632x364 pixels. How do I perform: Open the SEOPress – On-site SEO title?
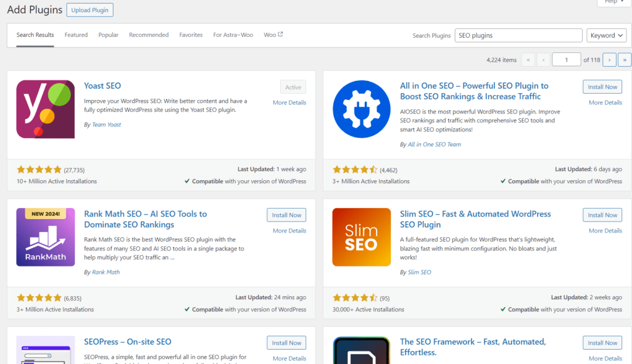[128, 342]
